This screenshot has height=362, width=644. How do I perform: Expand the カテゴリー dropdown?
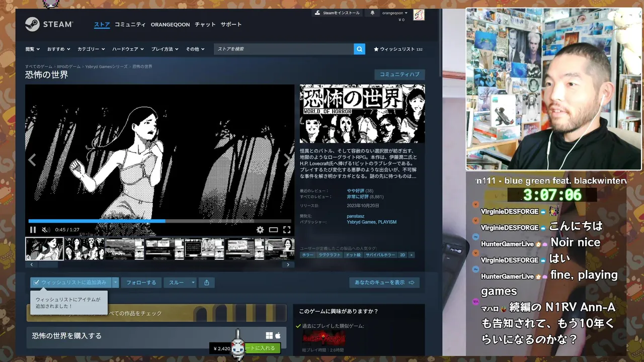click(91, 49)
